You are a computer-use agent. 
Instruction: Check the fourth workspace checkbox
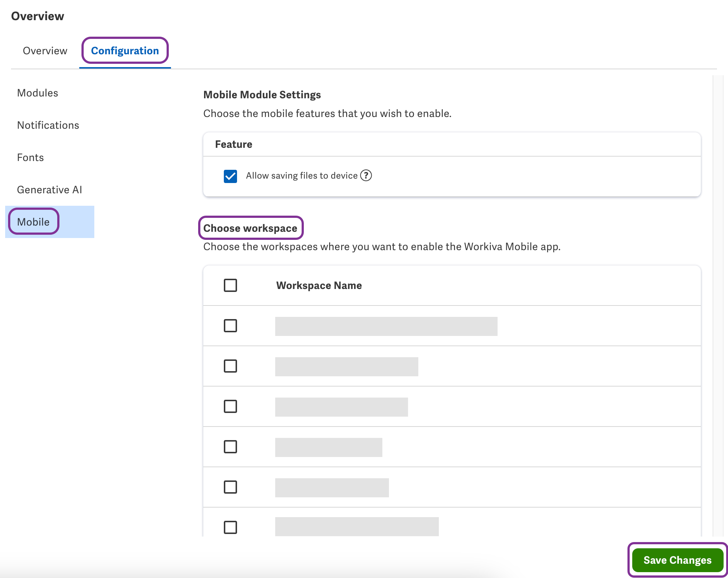(x=230, y=447)
